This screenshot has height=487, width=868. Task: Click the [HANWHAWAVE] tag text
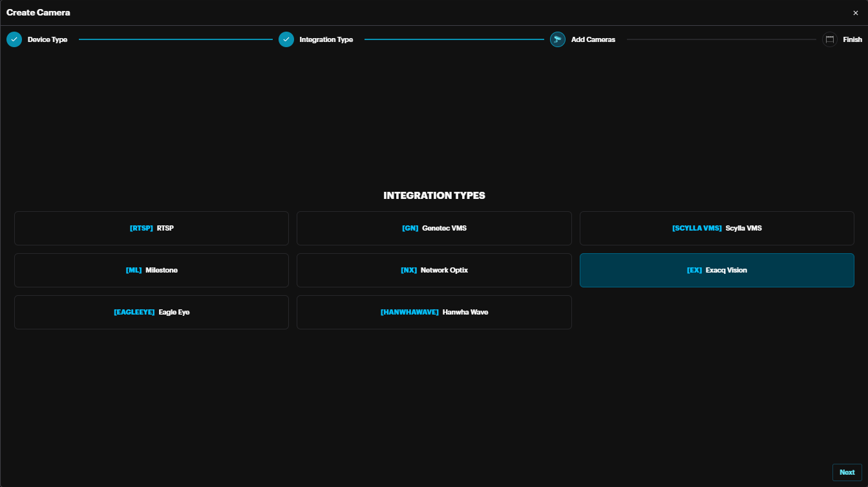(409, 312)
